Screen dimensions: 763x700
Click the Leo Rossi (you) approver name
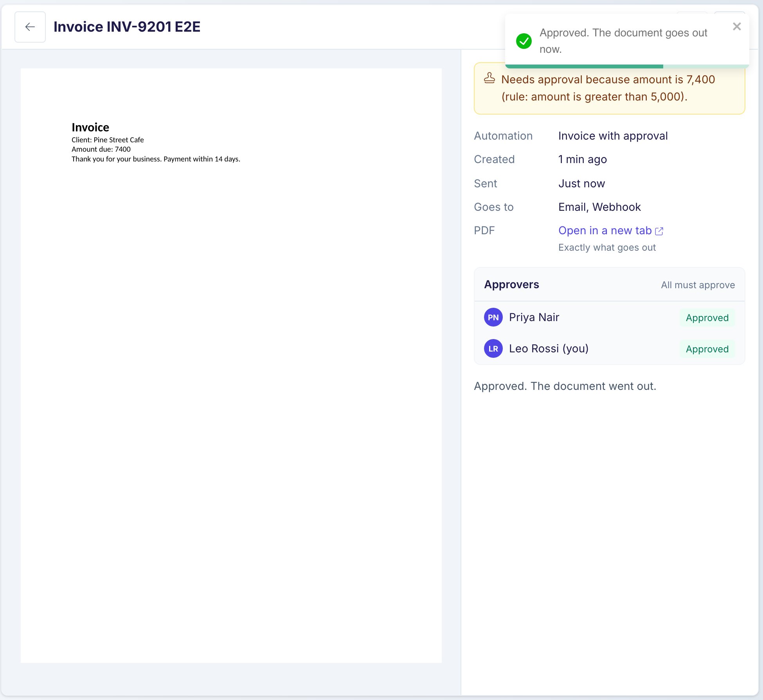click(549, 348)
